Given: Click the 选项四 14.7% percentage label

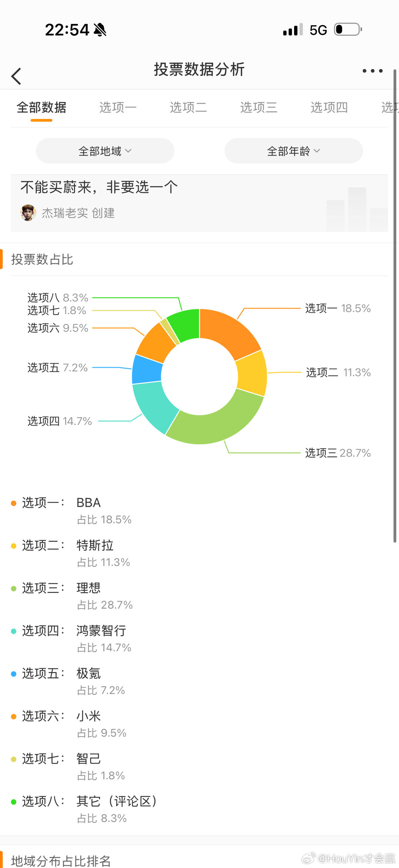Looking at the screenshot, I should (x=58, y=421).
